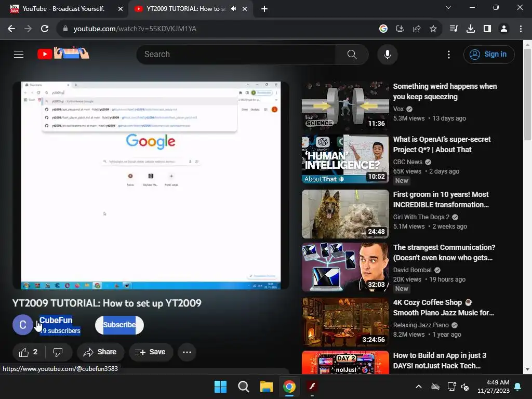
Task: Switch to YouTube - Broadcast Yourself tab
Action: tap(63, 9)
